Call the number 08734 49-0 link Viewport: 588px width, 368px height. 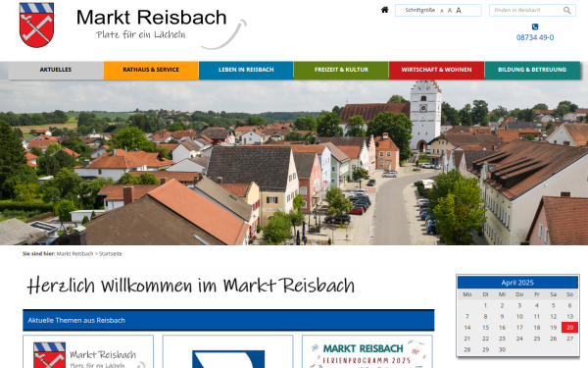(535, 37)
